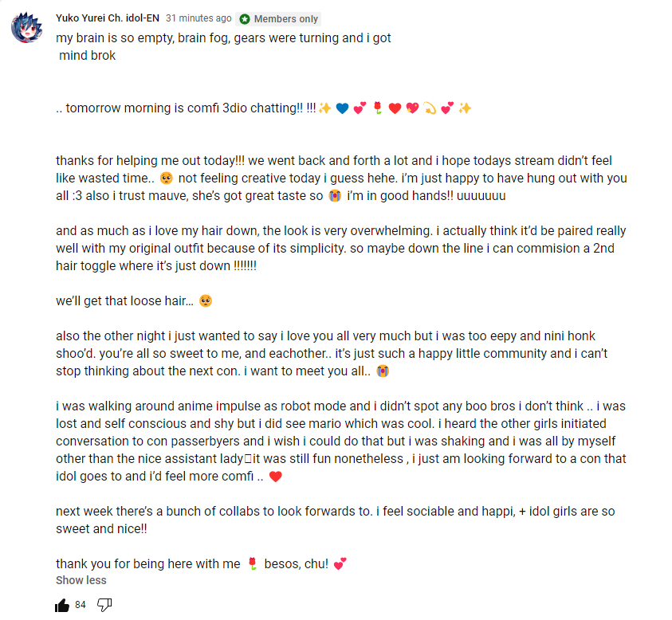Click the two hearts emoji after 'besos, chu!'
Viewport: 672px width, 620px height.
tap(340, 564)
